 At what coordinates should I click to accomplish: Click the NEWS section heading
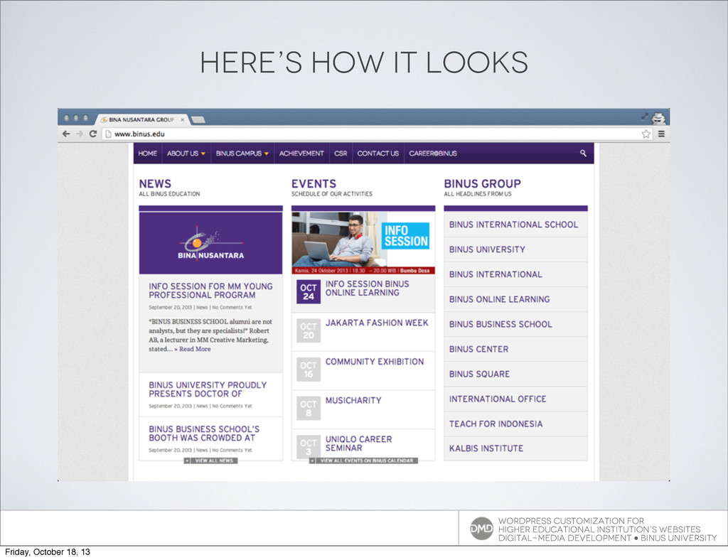click(155, 184)
